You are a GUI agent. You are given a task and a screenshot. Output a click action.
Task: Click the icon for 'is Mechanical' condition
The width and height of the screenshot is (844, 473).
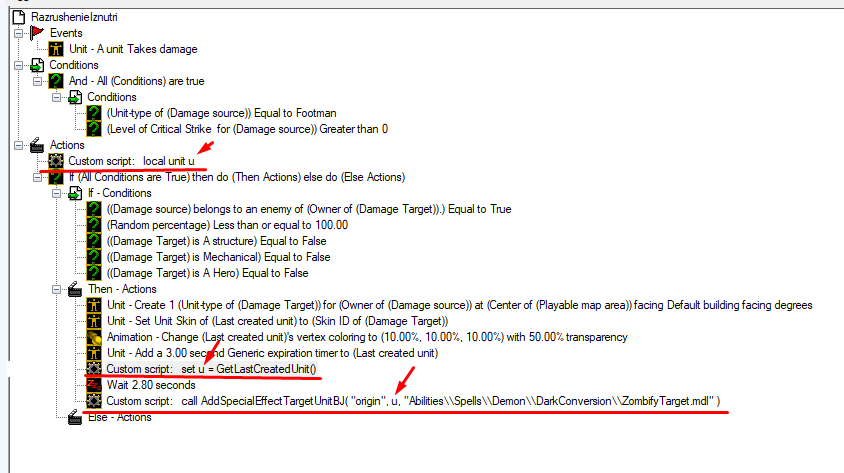tap(94, 257)
